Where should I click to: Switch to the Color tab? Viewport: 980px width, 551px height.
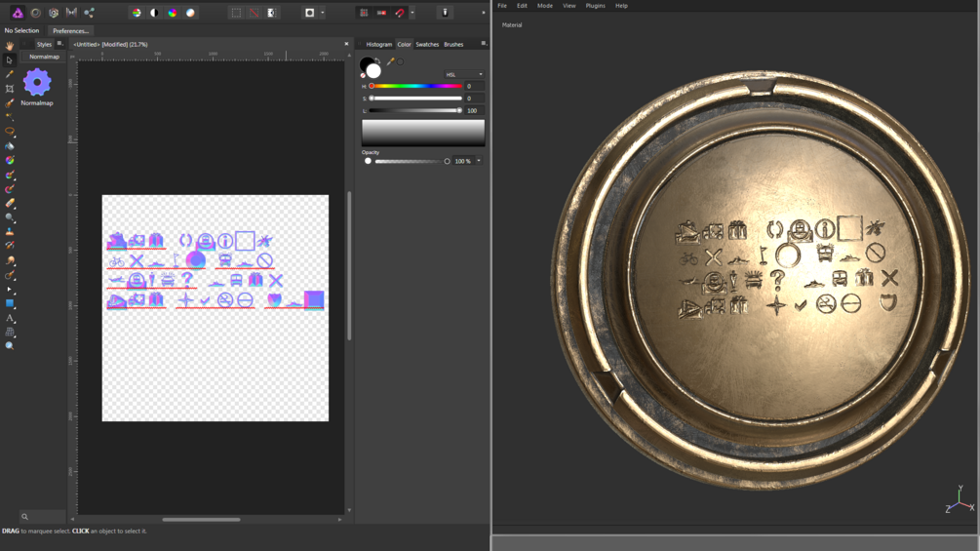coord(405,44)
